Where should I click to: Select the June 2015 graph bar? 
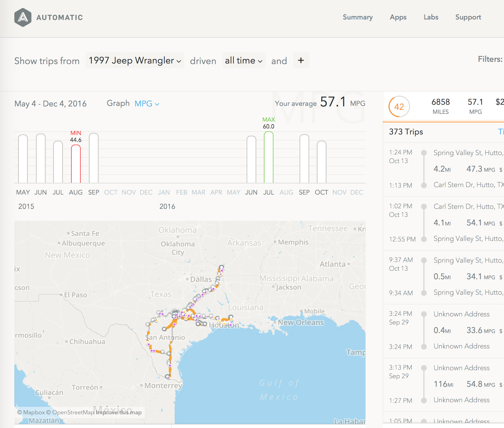41,158
